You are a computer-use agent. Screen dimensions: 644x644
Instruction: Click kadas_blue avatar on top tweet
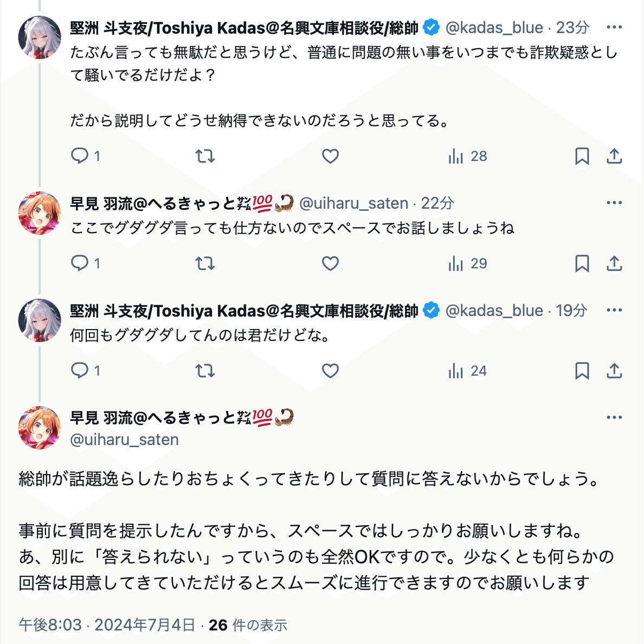tap(40, 37)
